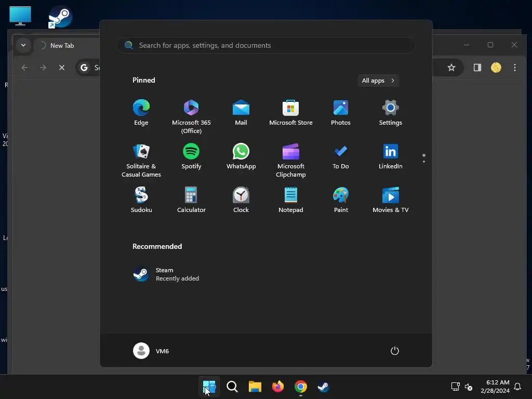532x399 pixels.
Task: Maximize the Chrome window
Action: tap(490, 45)
